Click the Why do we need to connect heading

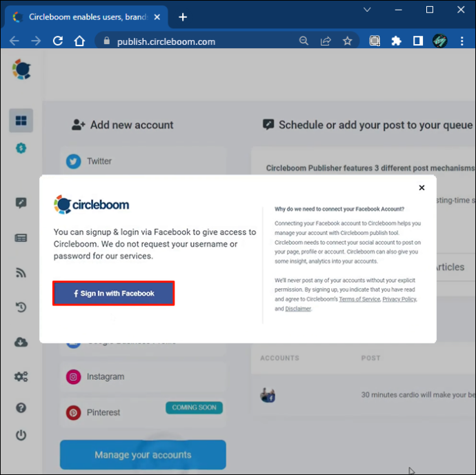pyautogui.click(x=339, y=209)
